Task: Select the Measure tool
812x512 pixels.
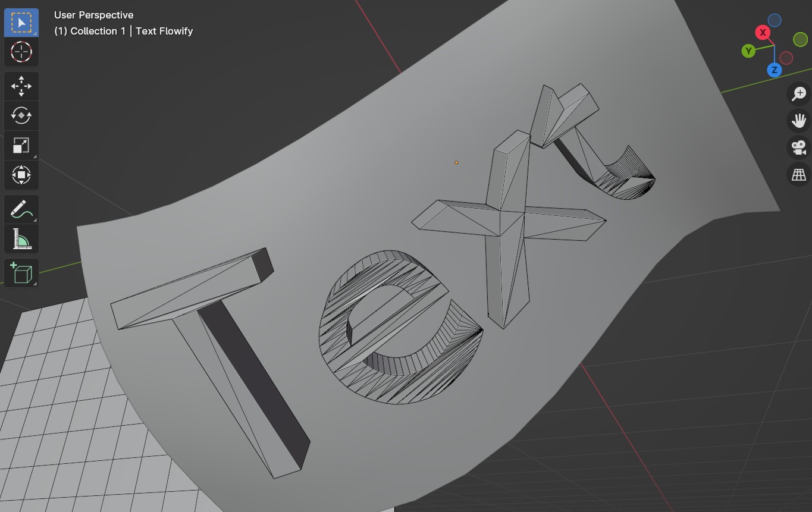Action: (21, 239)
